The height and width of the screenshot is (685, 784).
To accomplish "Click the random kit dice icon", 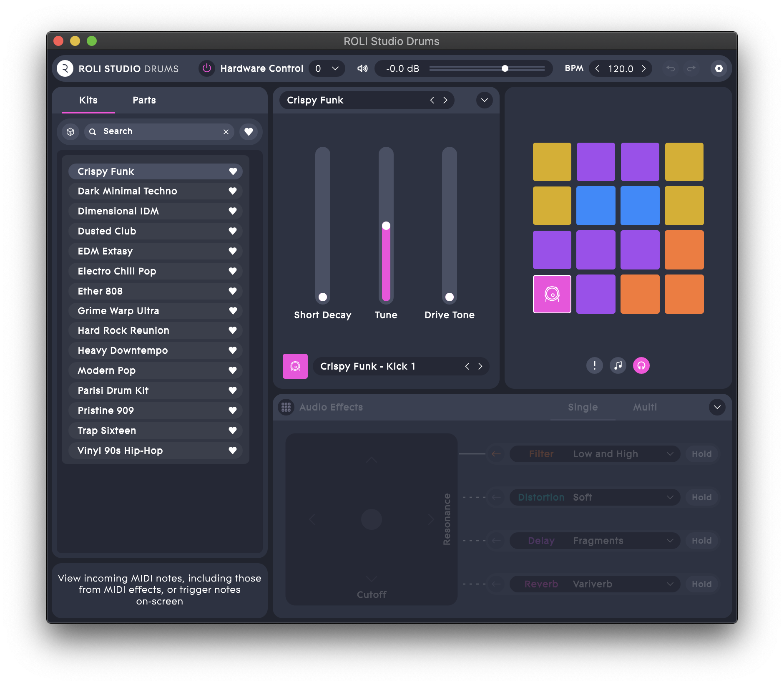I will (70, 132).
